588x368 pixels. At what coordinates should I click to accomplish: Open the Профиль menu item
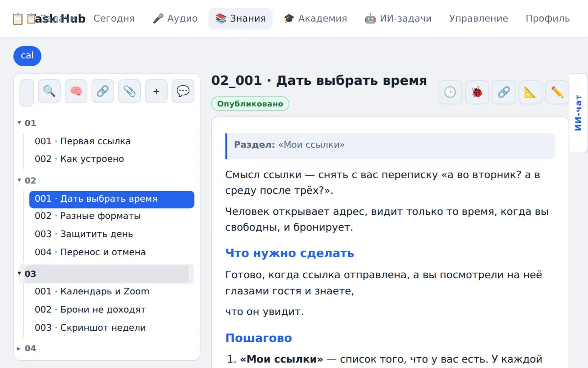point(548,19)
